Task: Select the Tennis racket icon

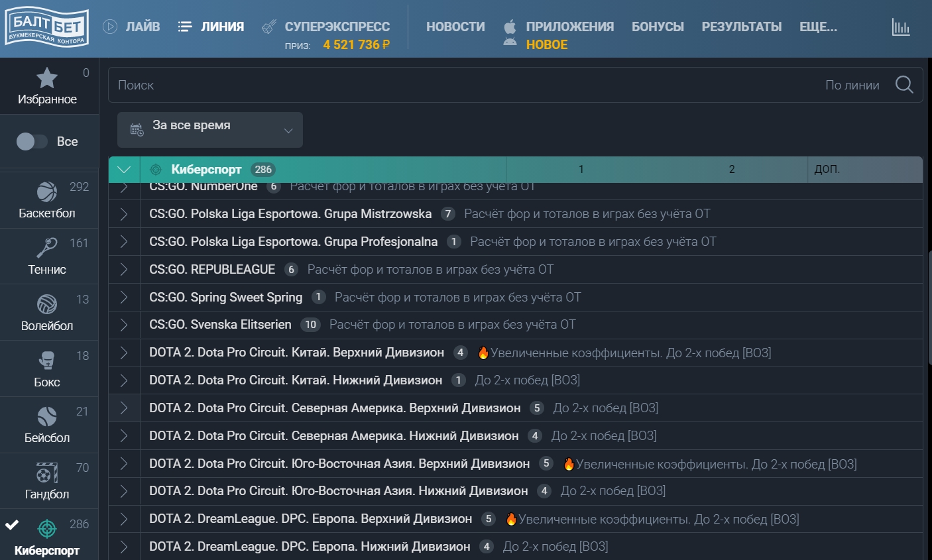Action: [46, 248]
